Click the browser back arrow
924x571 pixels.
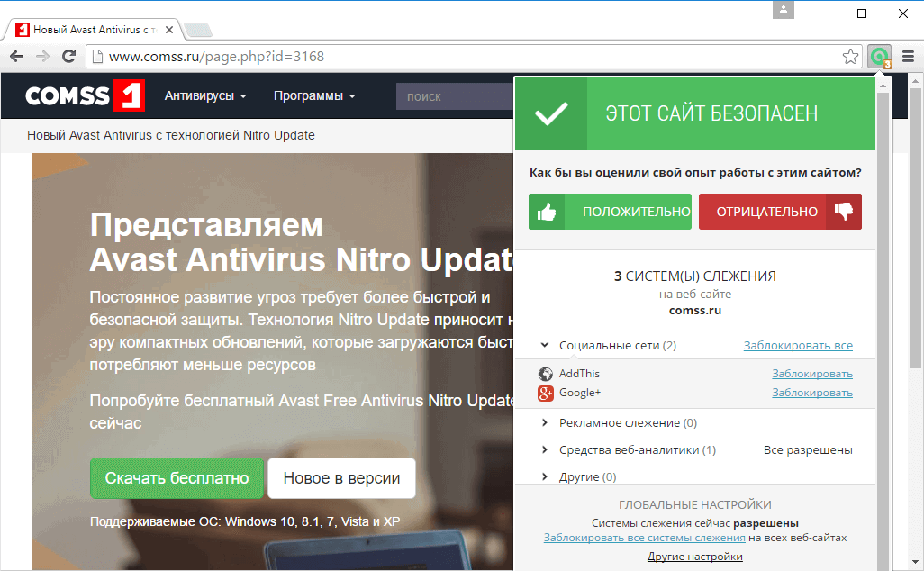pyautogui.click(x=16, y=56)
